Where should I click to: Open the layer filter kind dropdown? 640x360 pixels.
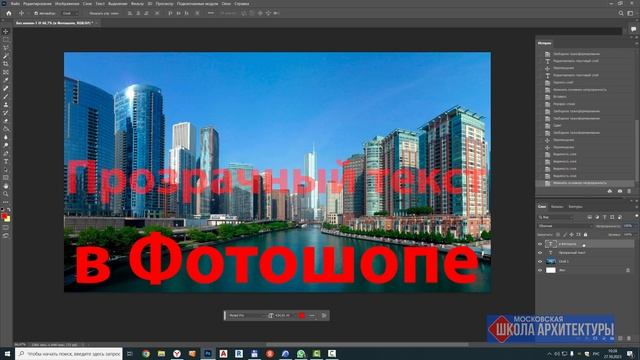point(556,217)
